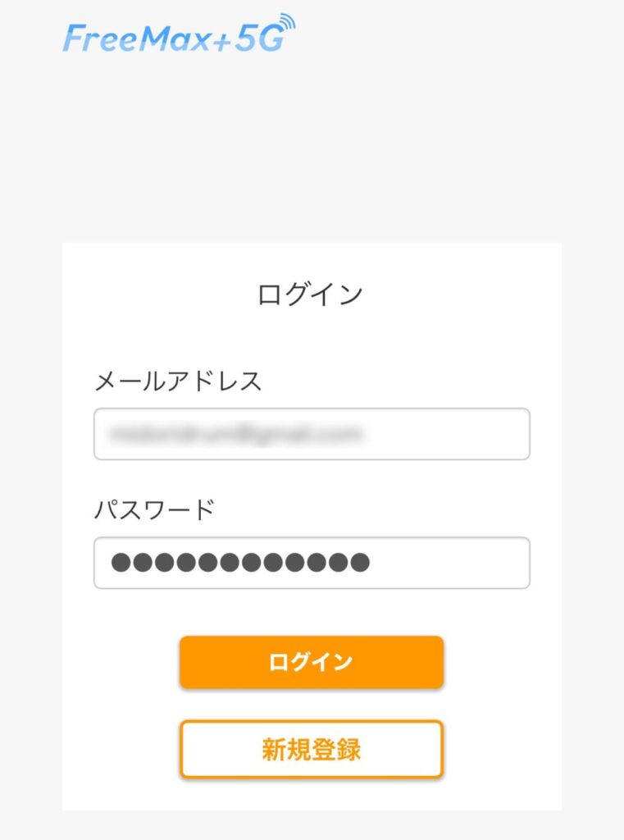Focus the メールアドレス input field
This screenshot has width=624, height=840.
(x=312, y=434)
